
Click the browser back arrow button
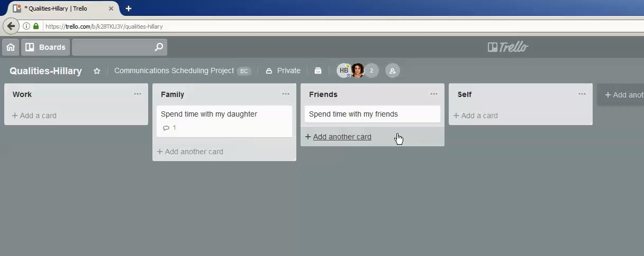coord(11,26)
